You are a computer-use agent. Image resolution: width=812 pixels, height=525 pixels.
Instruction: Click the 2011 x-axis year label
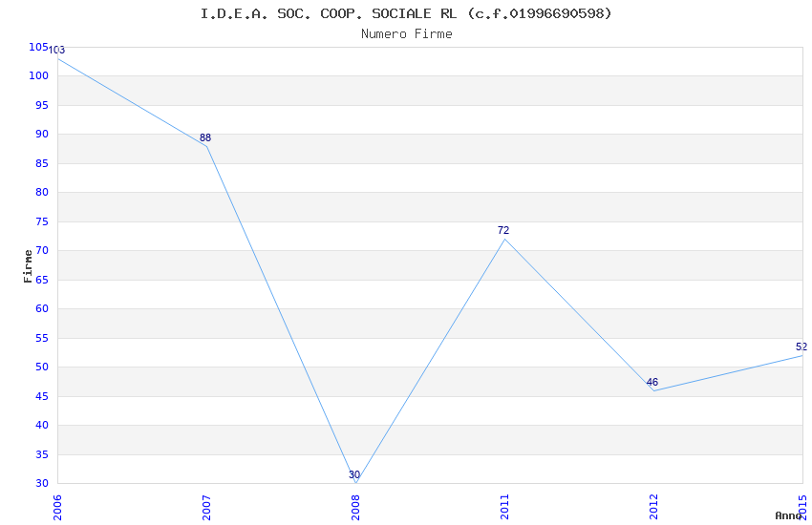(x=505, y=507)
